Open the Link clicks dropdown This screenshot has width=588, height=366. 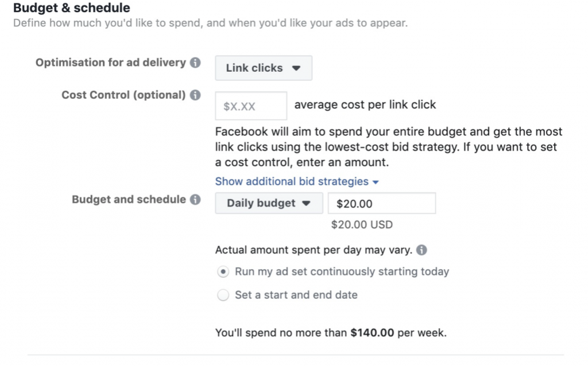[264, 68]
